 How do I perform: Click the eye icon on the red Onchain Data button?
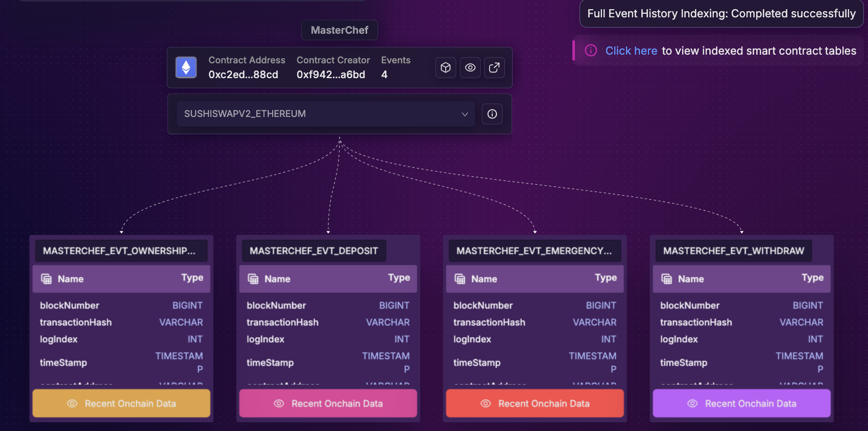tap(486, 403)
